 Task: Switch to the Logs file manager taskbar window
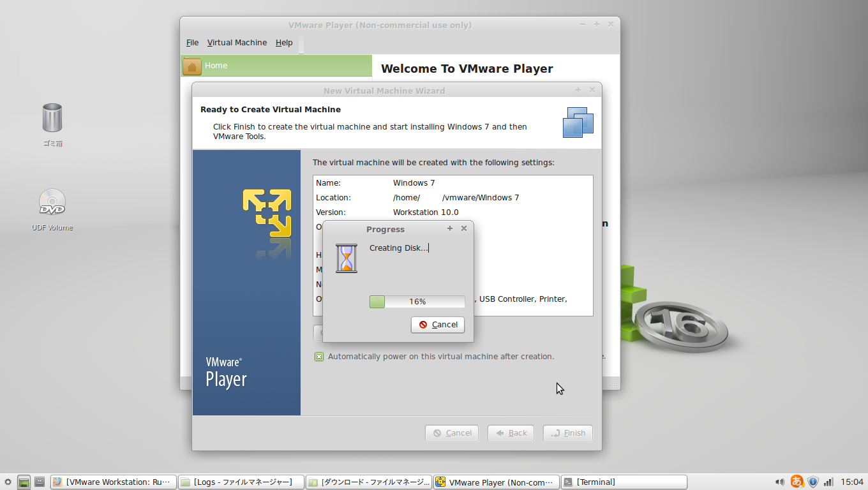[241, 482]
